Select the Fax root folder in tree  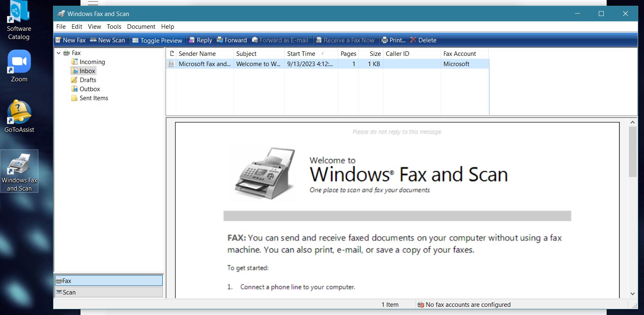72,53
